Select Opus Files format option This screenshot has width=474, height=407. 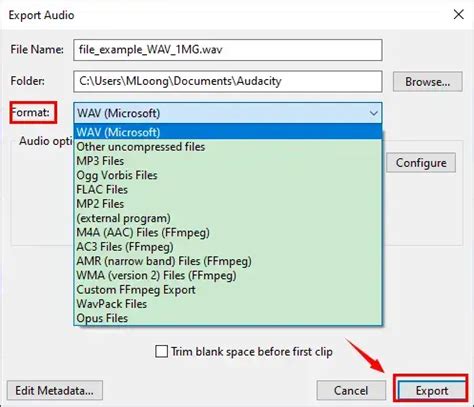click(x=228, y=318)
